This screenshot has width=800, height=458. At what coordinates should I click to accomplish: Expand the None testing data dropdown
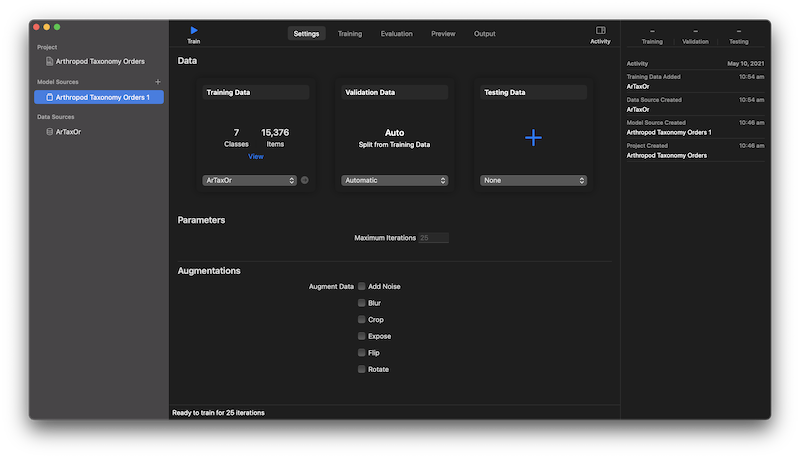(533, 181)
